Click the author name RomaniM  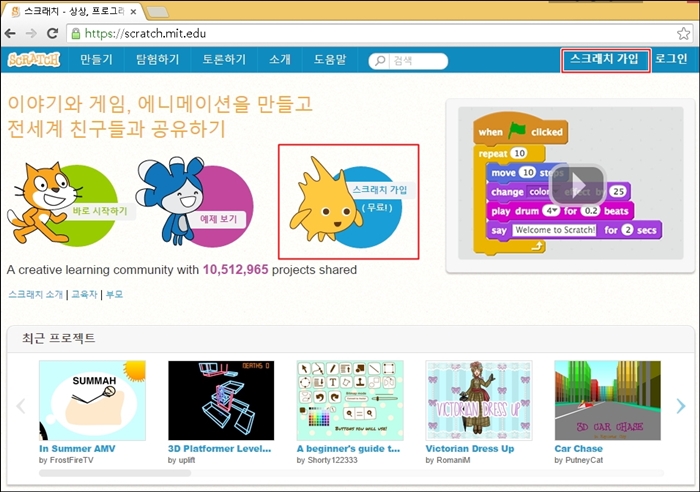click(453, 460)
